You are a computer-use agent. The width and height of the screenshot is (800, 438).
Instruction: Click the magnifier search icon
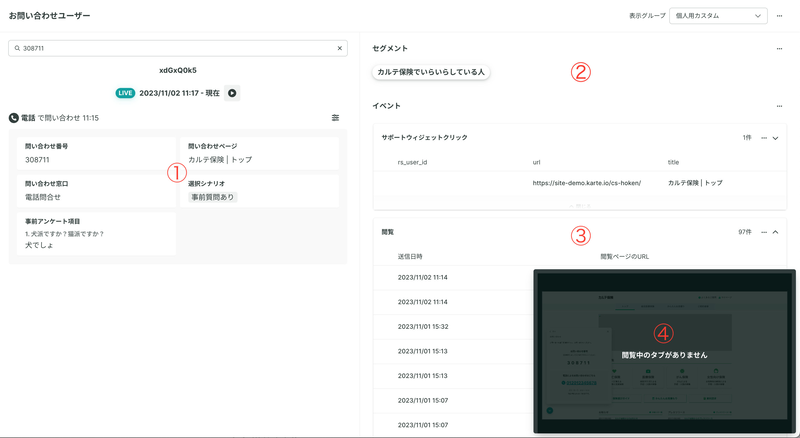[17, 48]
